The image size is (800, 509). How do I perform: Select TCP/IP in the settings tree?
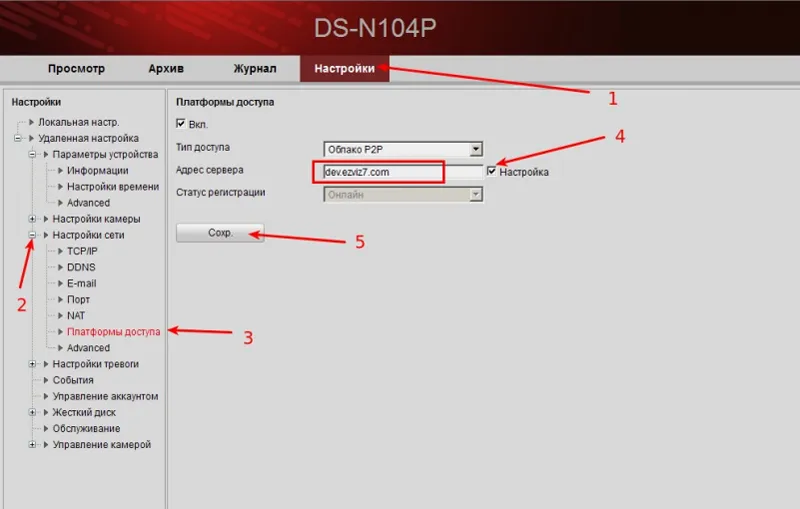pyautogui.click(x=82, y=251)
